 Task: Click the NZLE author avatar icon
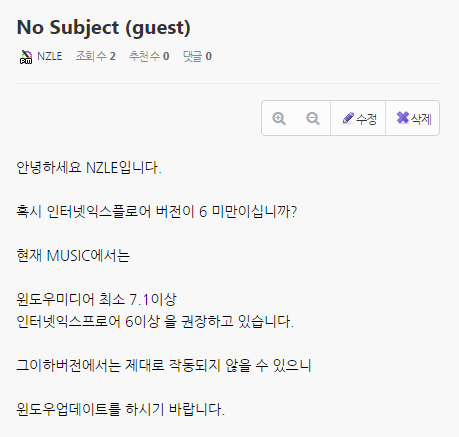(x=26, y=57)
